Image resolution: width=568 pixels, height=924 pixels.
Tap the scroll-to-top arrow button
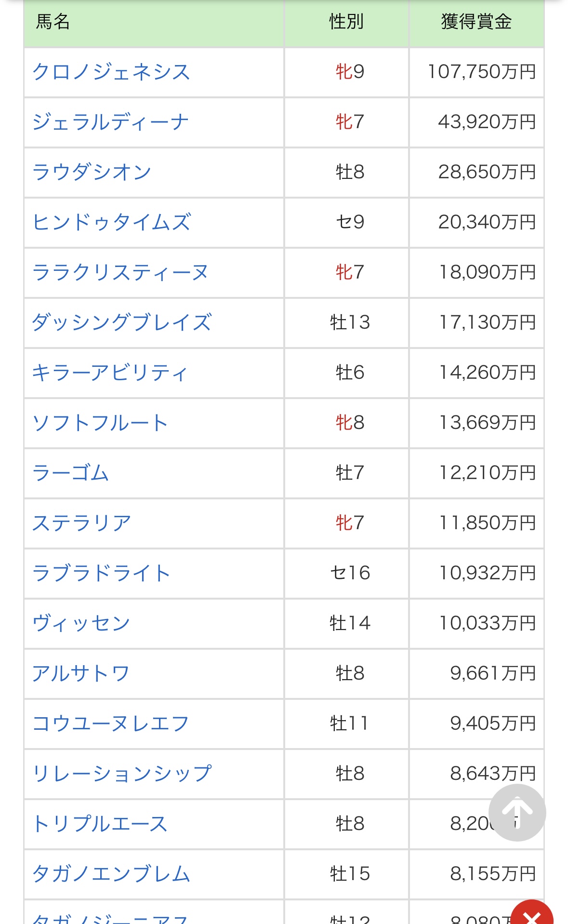tap(517, 812)
